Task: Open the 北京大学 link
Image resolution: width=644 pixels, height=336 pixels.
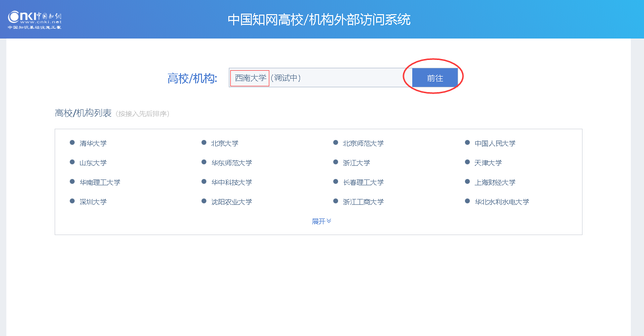Action: 224,143
